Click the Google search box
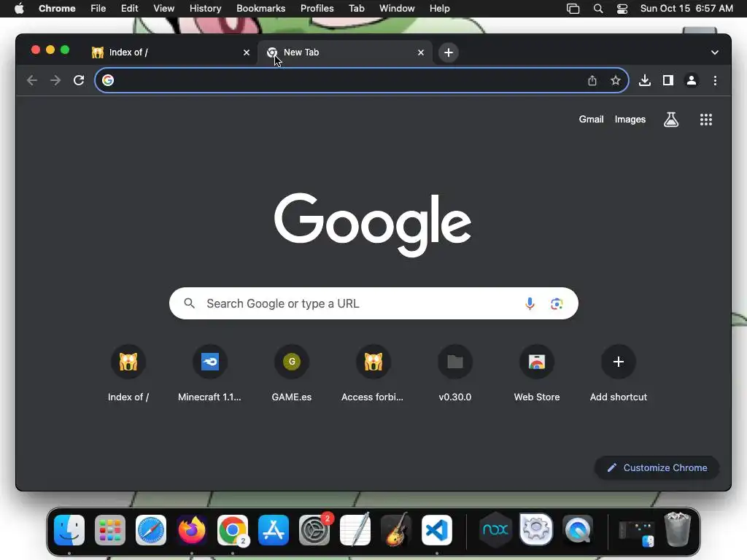The height and width of the screenshot is (560, 747). 374,303
